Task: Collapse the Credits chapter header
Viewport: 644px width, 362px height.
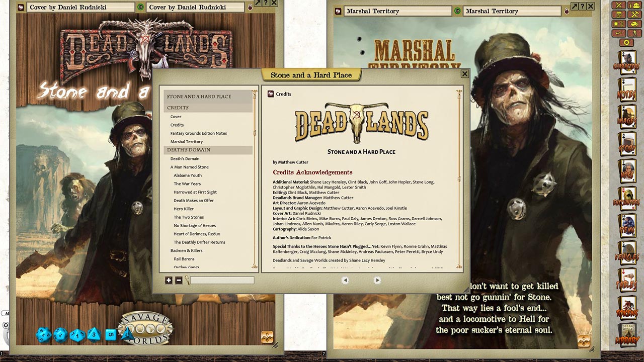Action: click(x=208, y=108)
